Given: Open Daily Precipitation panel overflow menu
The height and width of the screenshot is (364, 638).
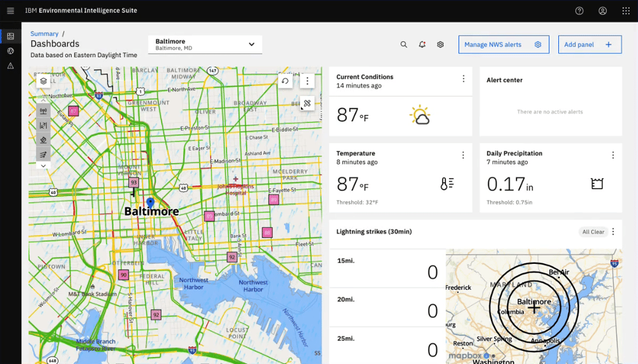Looking at the screenshot, I should coord(613,155).
